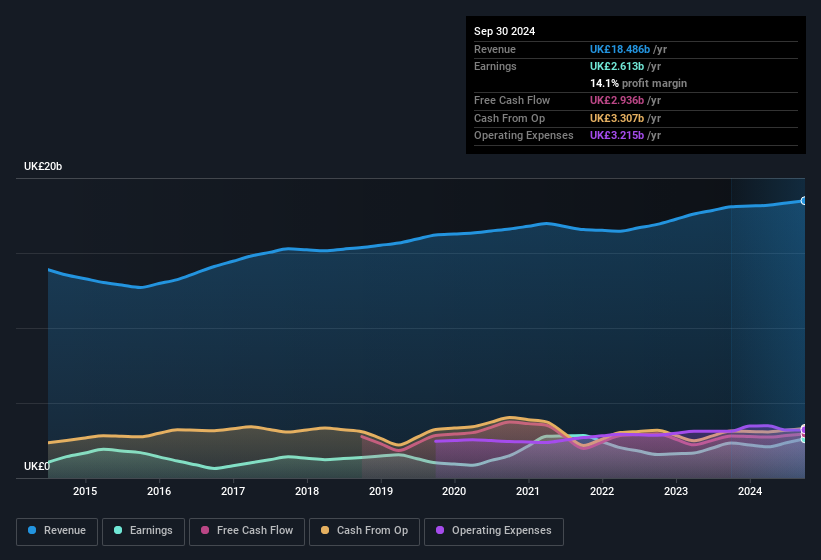The image size is (821, 560).
Task: Toggle the Cash From Op legend button
Action: [364, 531]
